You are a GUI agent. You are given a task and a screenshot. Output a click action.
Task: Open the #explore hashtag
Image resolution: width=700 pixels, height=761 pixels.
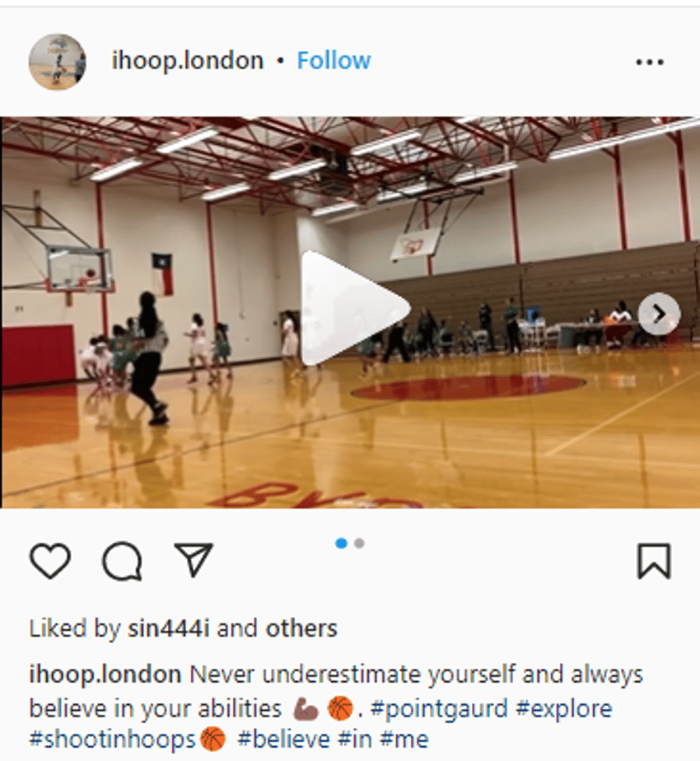563,709
